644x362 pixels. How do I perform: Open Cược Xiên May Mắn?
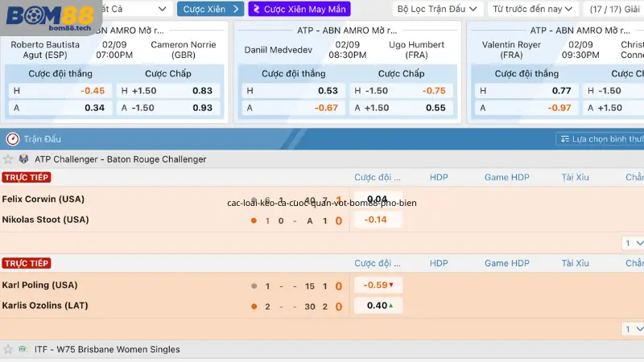[299, 9]
